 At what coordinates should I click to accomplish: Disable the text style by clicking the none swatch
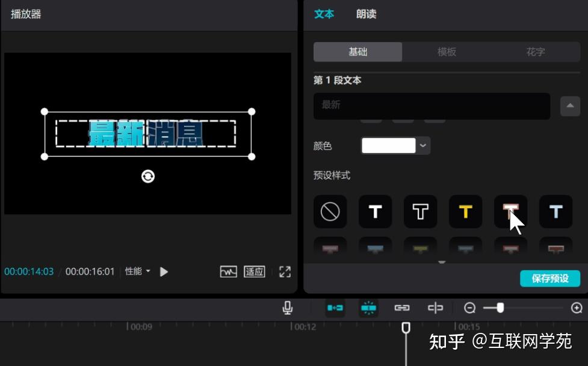pos(330,211)
